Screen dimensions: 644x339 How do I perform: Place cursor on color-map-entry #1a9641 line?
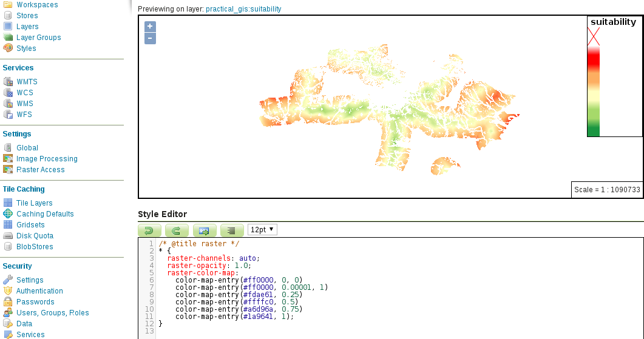pyautogui.click(x=234, y=317)
